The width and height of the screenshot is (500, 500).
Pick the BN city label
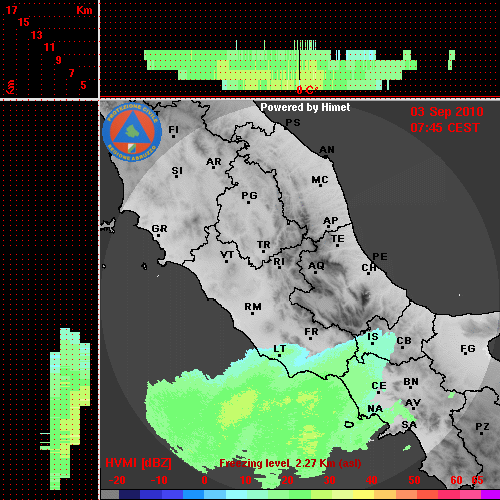coord(411,382)
